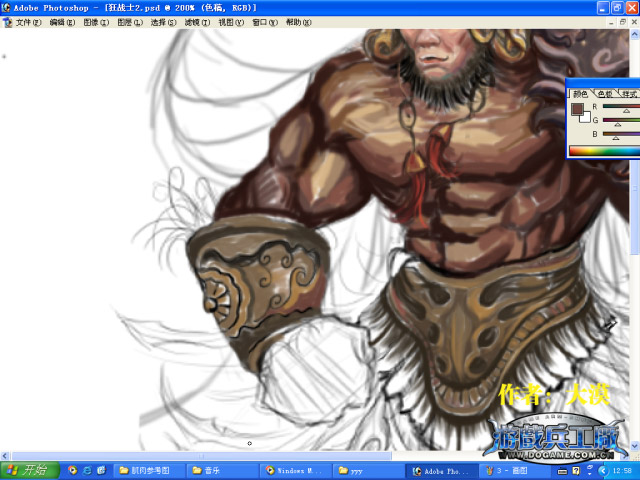Switch to the 肌肉参考图 folder window

[x=149, y=471]
